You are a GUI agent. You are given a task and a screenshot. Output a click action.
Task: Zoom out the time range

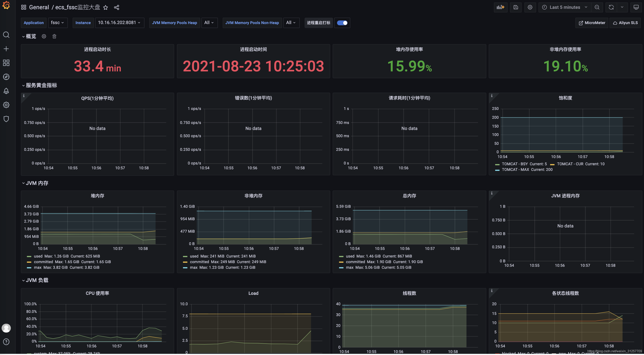click(x=597, y=7)
